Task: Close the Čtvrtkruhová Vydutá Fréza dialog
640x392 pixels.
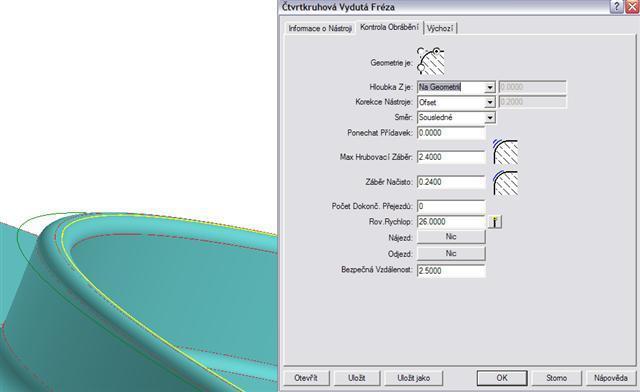Action: (632, 7)
